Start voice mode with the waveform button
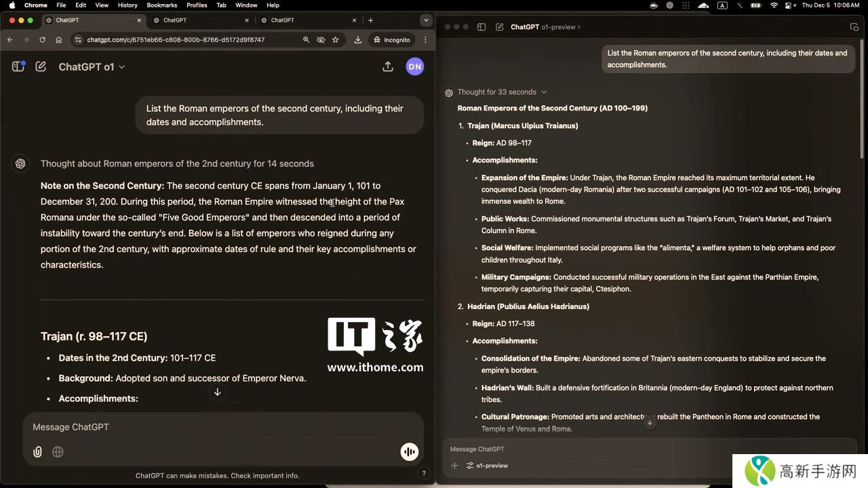 [409, 452]
